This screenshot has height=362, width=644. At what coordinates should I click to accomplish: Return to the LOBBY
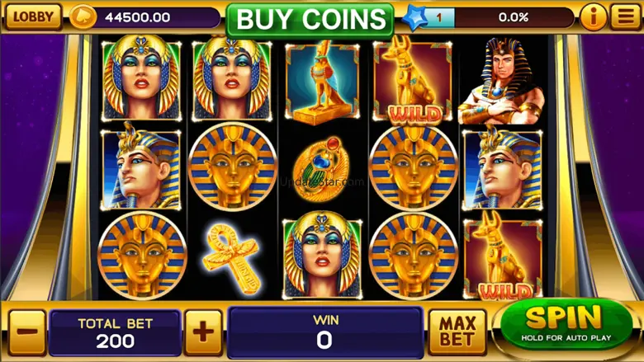[x=33, y=16]
